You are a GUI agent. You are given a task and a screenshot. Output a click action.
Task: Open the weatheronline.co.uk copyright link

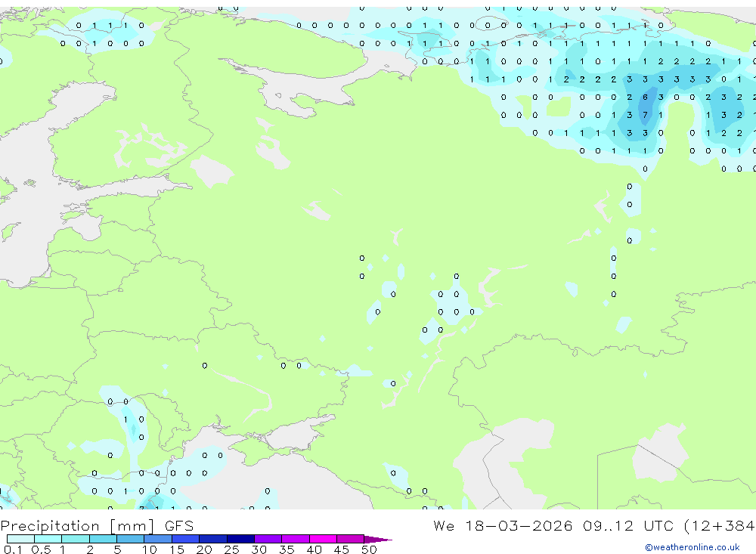(692, 547)
